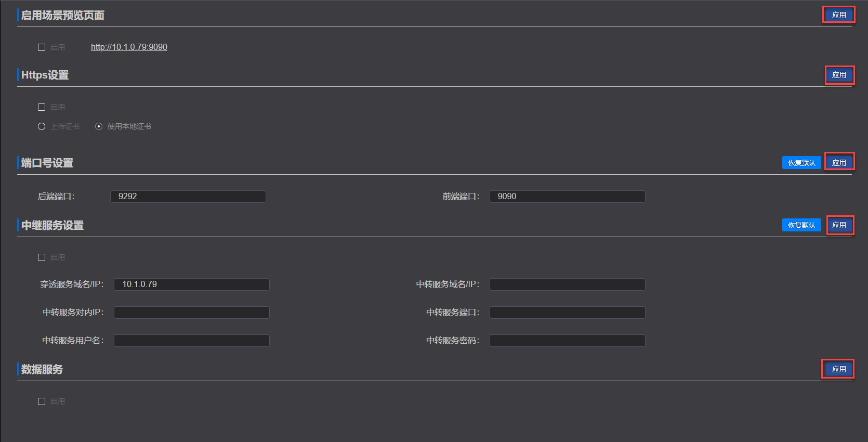The height and width of the screenshot is (442, 868).
Task: Click 应用 button for 数据服务 section
Action: [x=838, y=369]
